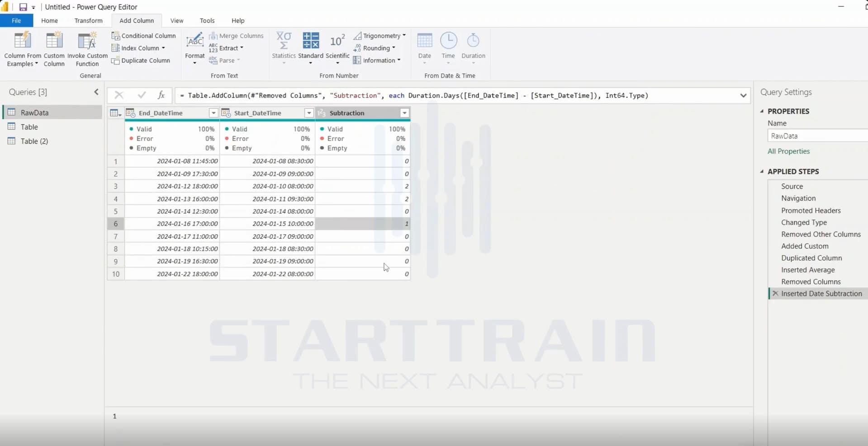Screen dimensions: 868x446
Task: Click Invoke Custom Function icon
Action: click(x=87, y=41)
